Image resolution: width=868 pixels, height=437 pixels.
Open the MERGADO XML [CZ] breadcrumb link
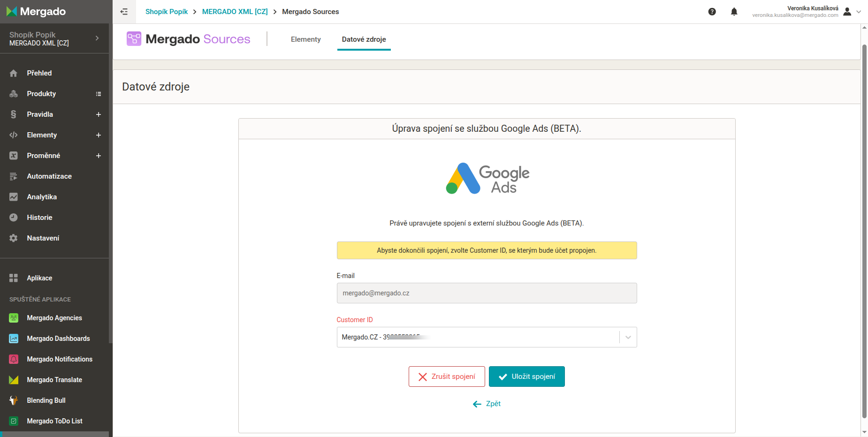235,12
